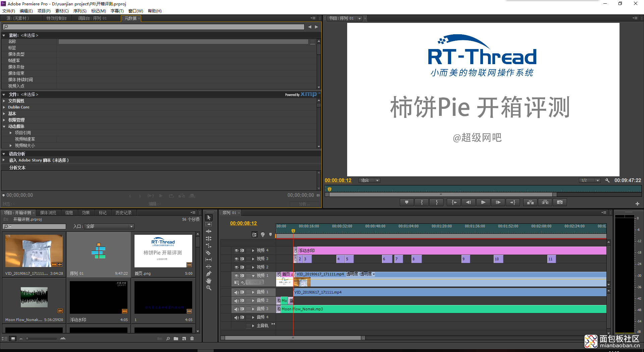Viewport: 644px width, 352px height.
Task: Switch to the 特效控制台 tab
Action: coord(56,18)
